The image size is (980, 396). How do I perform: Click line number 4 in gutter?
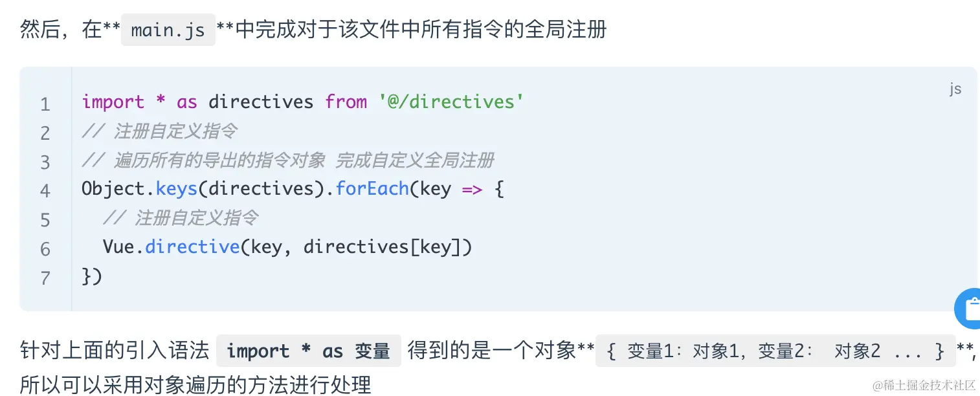click(x=45, y=191)
